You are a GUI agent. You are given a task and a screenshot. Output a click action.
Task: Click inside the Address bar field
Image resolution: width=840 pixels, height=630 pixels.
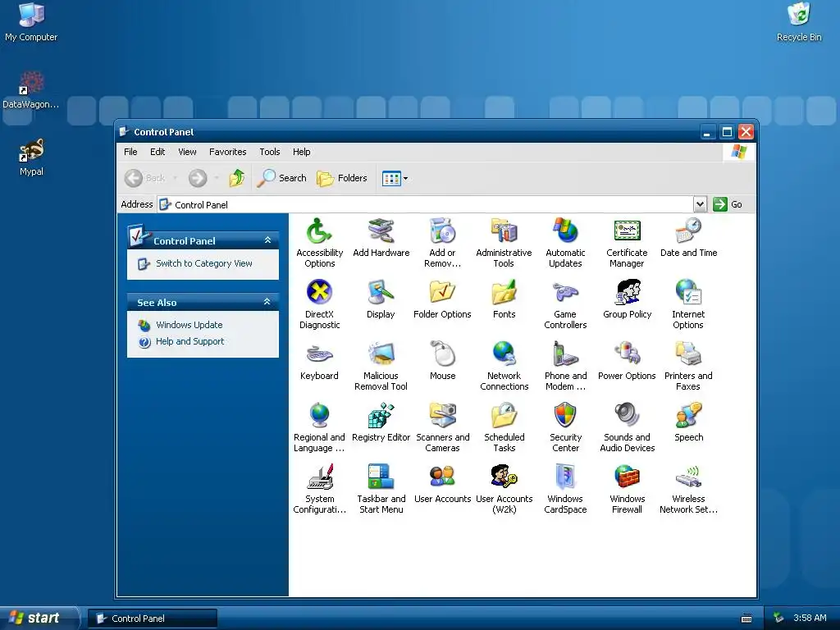[x=426, y=204]
